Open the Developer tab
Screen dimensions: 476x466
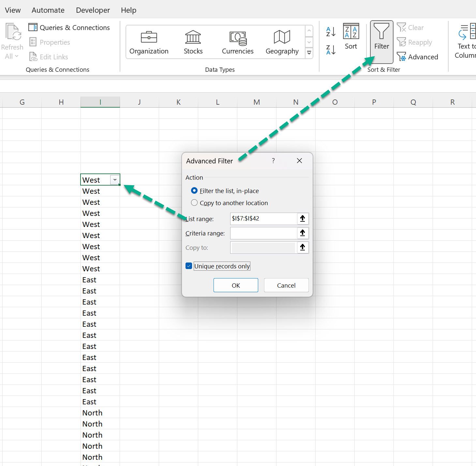click(x=93, y=10)
